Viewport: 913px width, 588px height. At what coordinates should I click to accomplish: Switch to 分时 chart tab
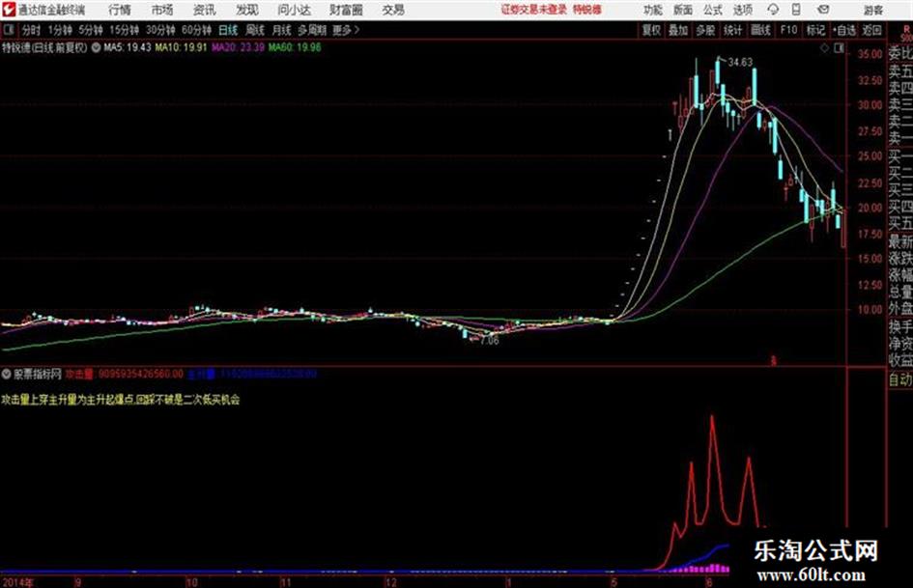[x=32, y=30]
